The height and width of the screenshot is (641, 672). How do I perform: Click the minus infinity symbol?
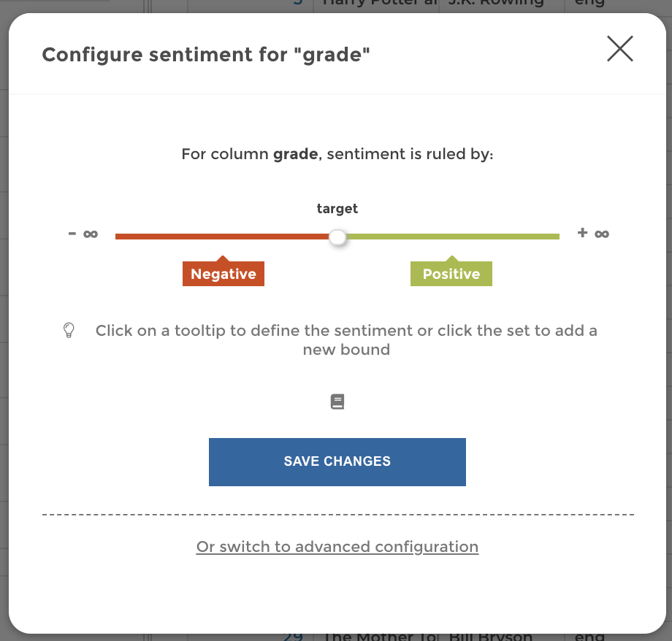(82, 233)
